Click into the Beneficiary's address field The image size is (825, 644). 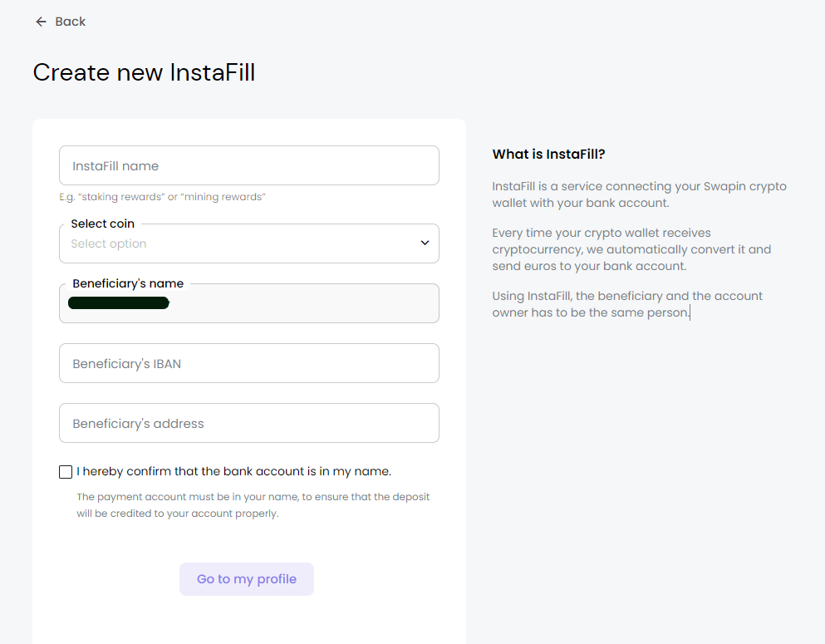(x=249, y=423)
